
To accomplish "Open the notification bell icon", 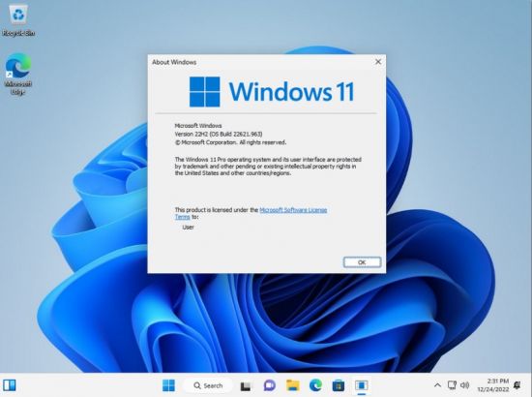I will point(517,385).
